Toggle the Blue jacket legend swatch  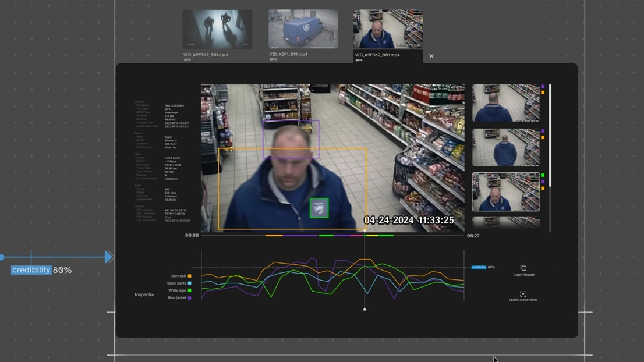tap(189, 298)
